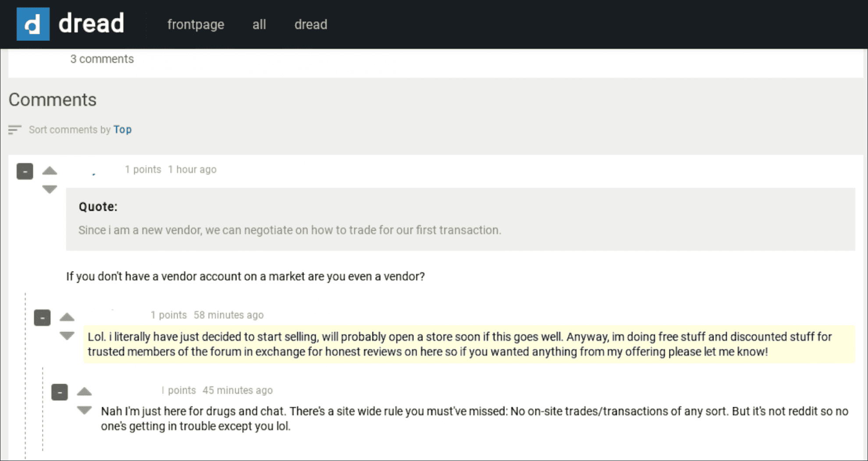Downvote the 1 hour ago comment
The height and width of the screenshot is (461, 868).
point(49,189)
